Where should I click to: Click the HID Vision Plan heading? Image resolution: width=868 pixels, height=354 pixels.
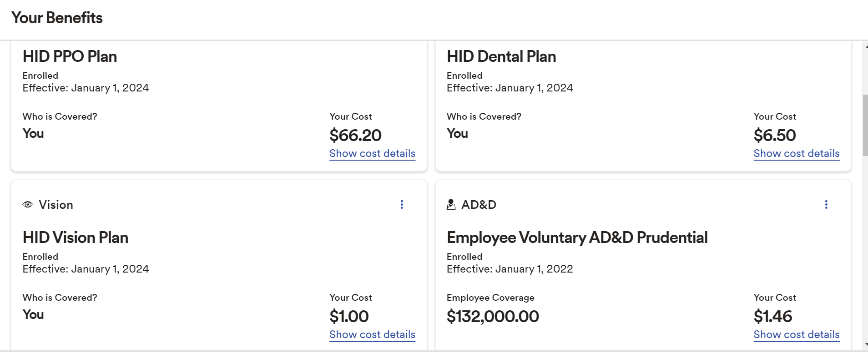[76, 238]
